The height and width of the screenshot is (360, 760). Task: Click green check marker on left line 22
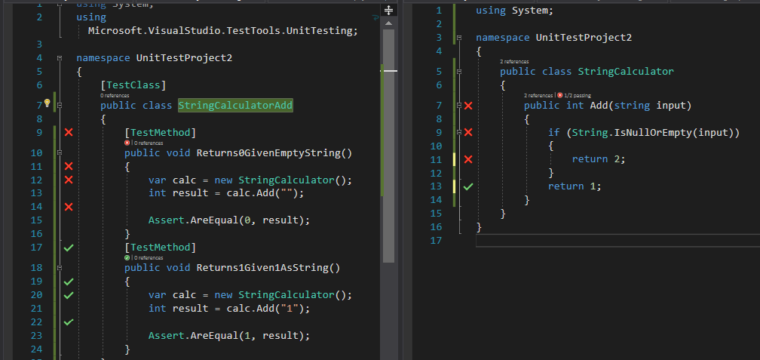69,322
